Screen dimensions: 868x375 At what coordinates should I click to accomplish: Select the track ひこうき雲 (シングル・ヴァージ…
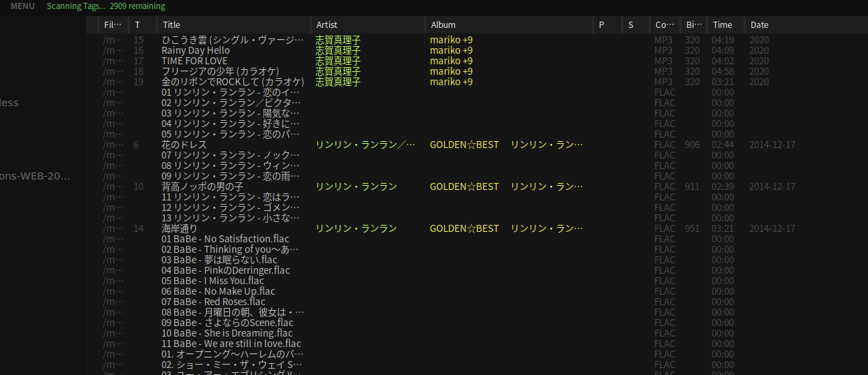click(x=233, y=40)
